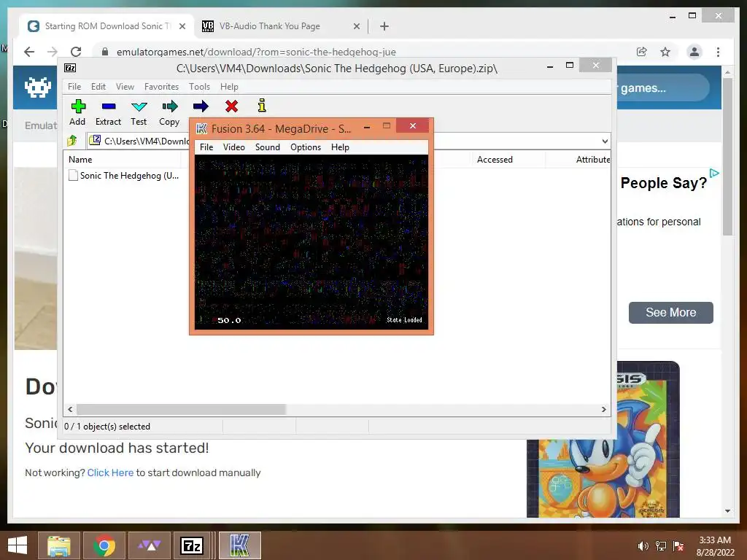The image size is (747, 560).
Task: Expand the 7-Zip address path dropdown
Action: 605,141
